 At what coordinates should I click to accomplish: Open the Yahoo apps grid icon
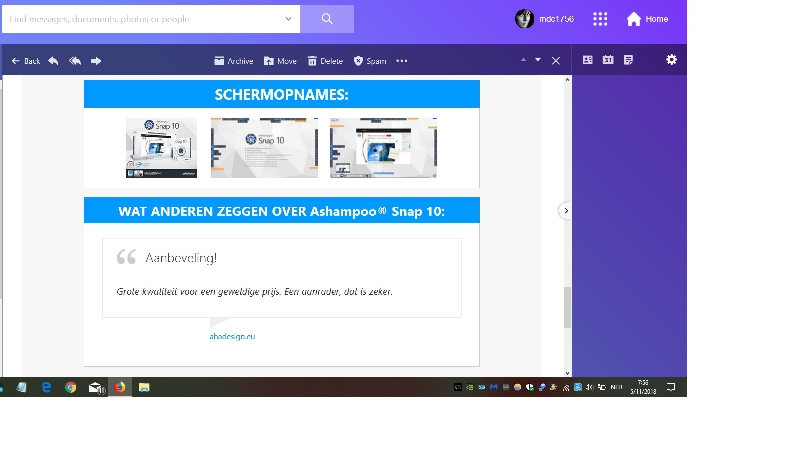[x=600, y=19]
